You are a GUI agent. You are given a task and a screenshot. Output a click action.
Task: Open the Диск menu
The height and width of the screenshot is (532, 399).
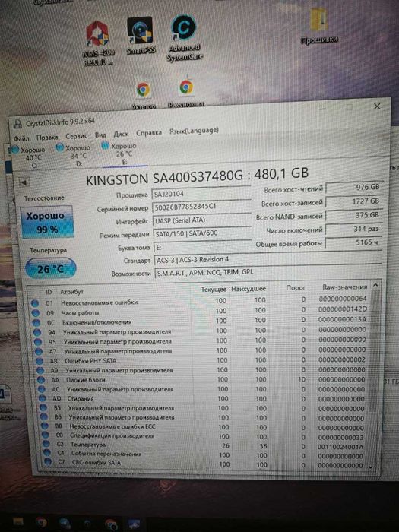pyautogui.click(x=121, y=134)
